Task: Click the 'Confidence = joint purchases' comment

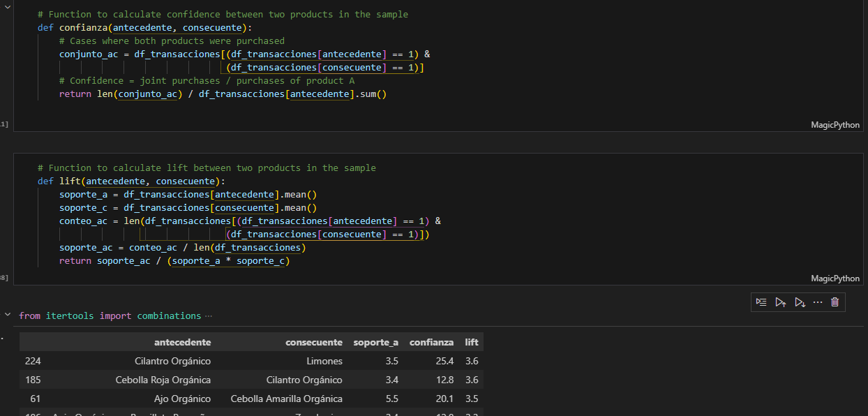Action: tap(207, 81)
